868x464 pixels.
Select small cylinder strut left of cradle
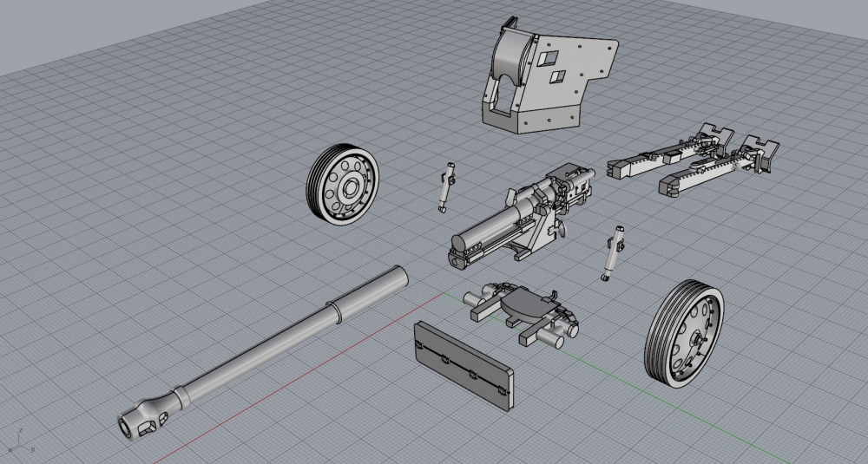(x=447, y=187)
